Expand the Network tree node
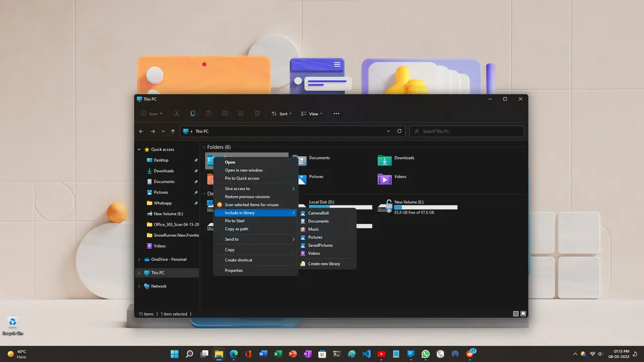 139,286
